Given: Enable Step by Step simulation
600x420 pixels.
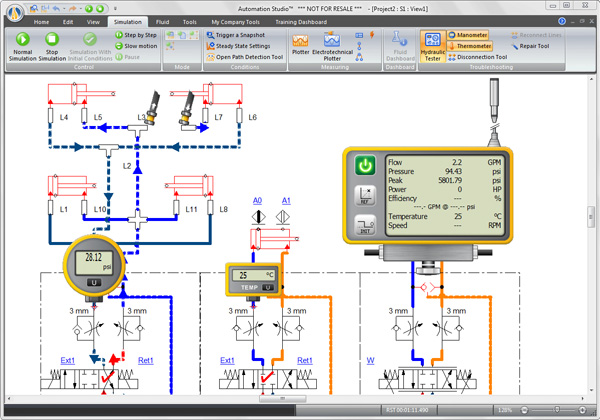Looking at the screenshot, I should (x=136, y=35).
